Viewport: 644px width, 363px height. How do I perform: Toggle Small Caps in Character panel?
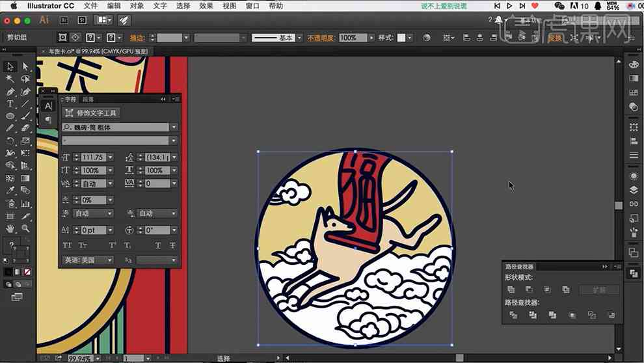click(x=83, y=245)
